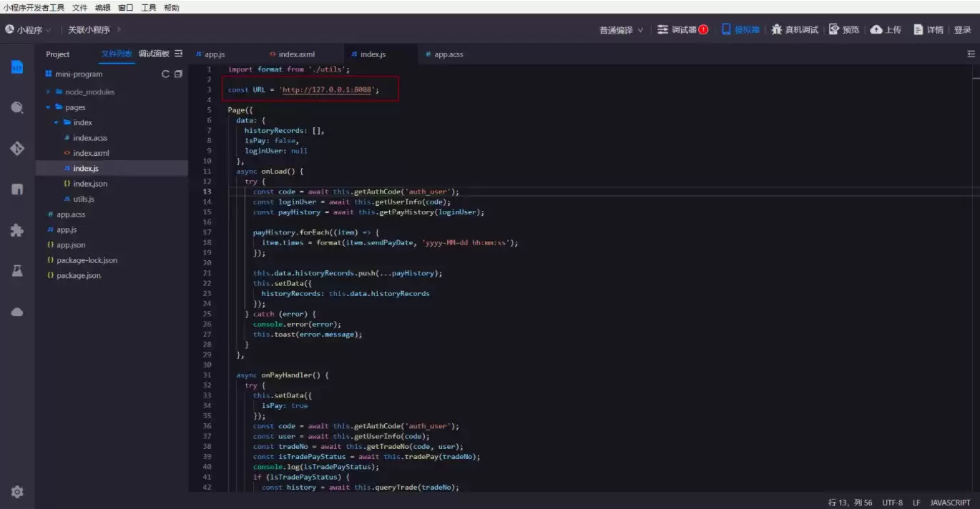The image size is (980, 509).
Task: Toggle the file panel collapse icon
Action: (x=179, y=54)
